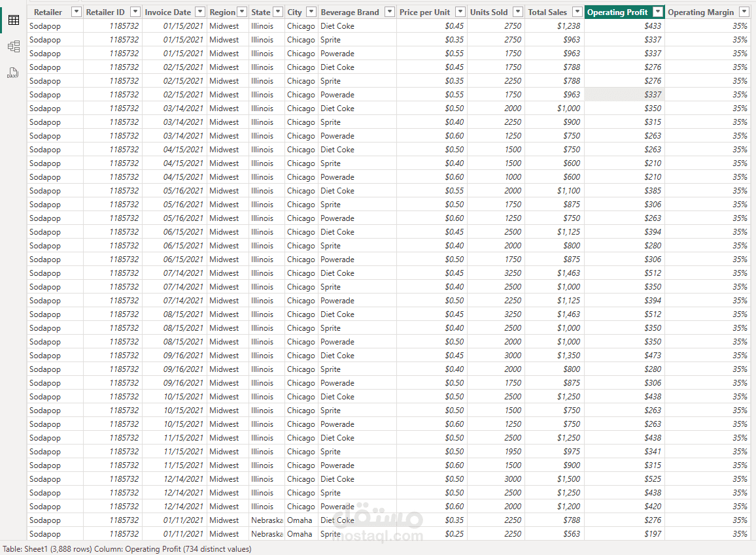Click the Omaha cell in Diet Coke row
756x555 pixels.
coord(301,520)
